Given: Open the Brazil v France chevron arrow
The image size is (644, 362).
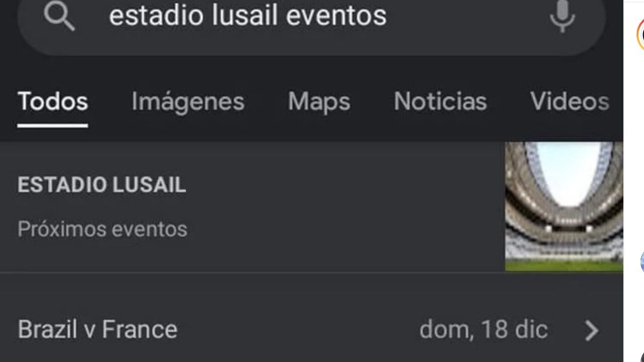Looking at the screenshot, I should pos(592,330).
